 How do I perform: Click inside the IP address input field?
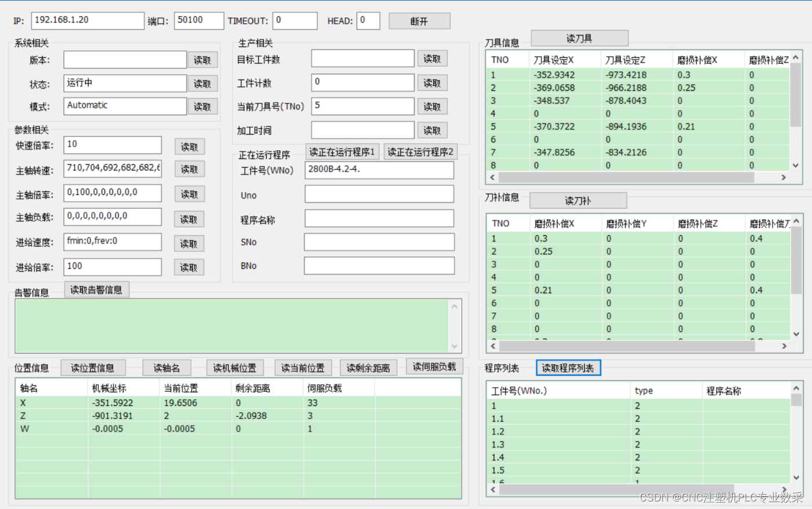click(87, 20)
